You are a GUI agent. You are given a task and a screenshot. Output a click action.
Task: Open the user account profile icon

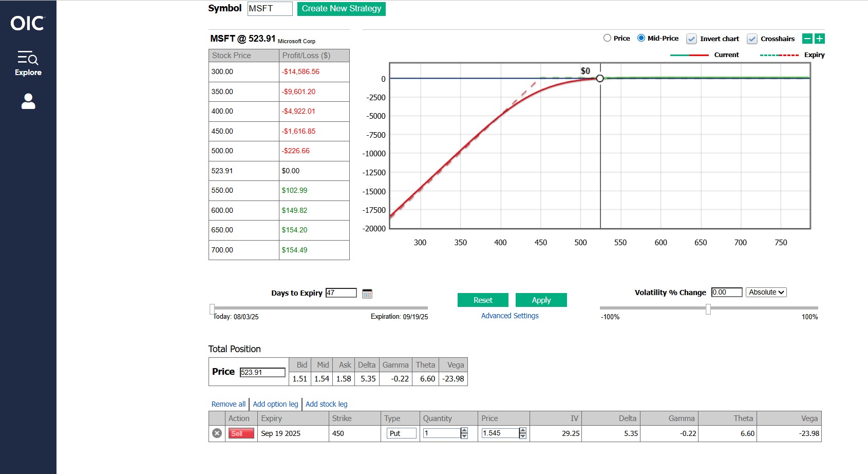pyautogui.click(x=28, y=101)
